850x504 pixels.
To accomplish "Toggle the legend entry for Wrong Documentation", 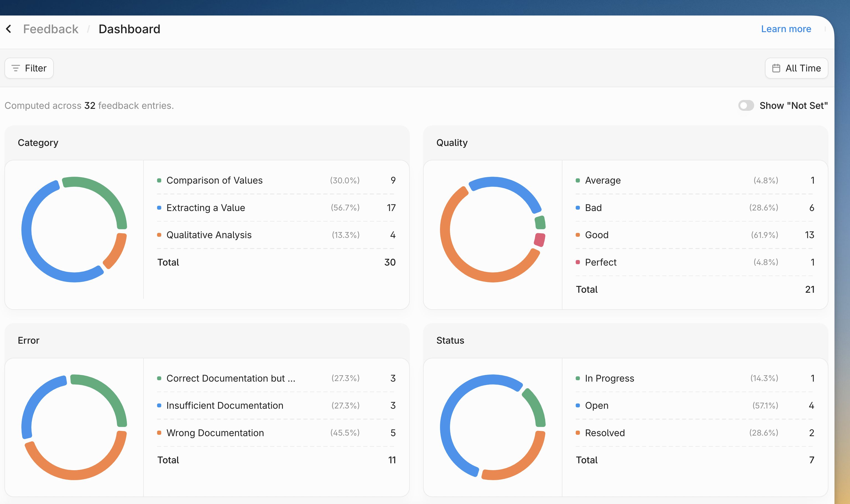I will (x=215, y=433).
